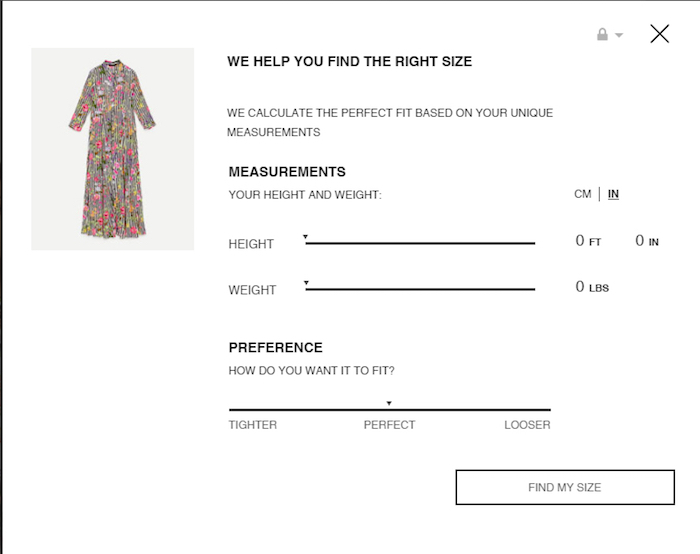The height and width of the screenshot is (554, 700).
Task: Click the height slider handle
Action: [306, 239]
